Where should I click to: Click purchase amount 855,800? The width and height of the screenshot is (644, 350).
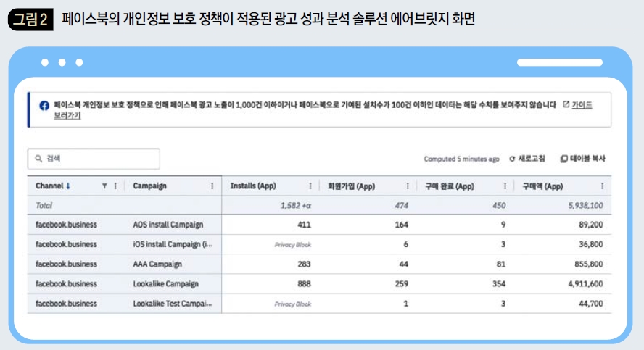tap(589, 264)
